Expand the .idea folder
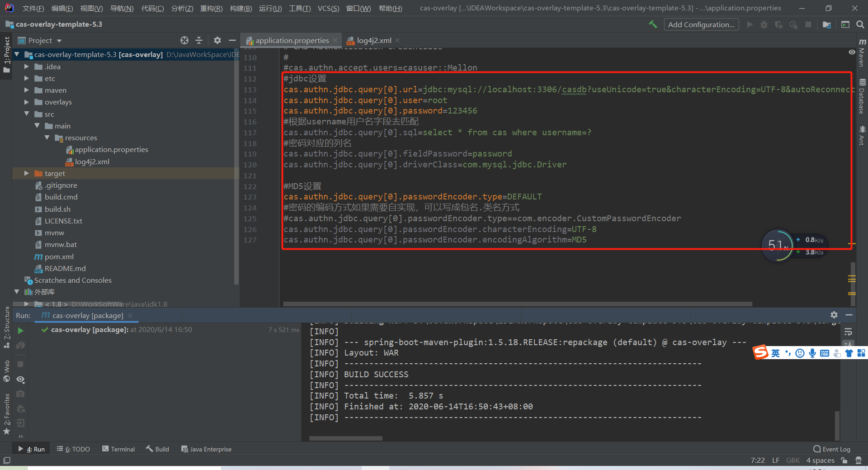This screenshot has height=470, width=868. point(26,66)
